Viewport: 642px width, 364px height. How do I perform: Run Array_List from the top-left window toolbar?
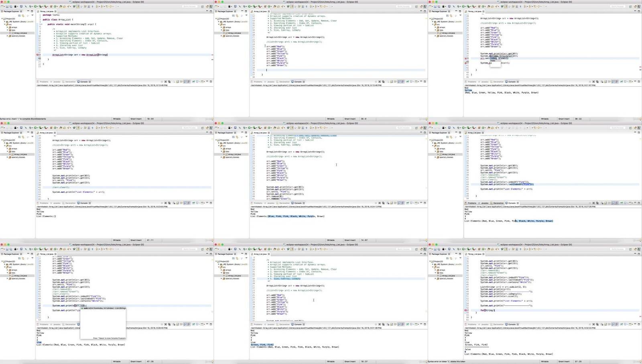pos(35,6)
